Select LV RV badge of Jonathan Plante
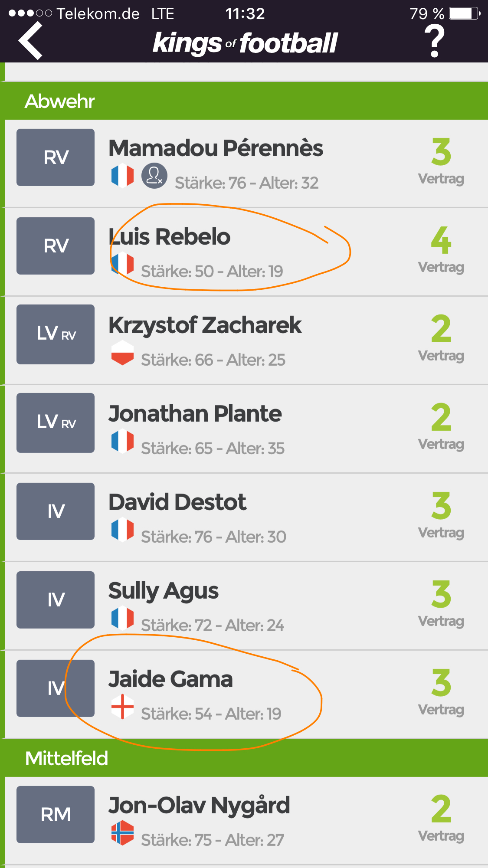The width and height of the screenshot is (488, 868). click(x=56, y=423)
